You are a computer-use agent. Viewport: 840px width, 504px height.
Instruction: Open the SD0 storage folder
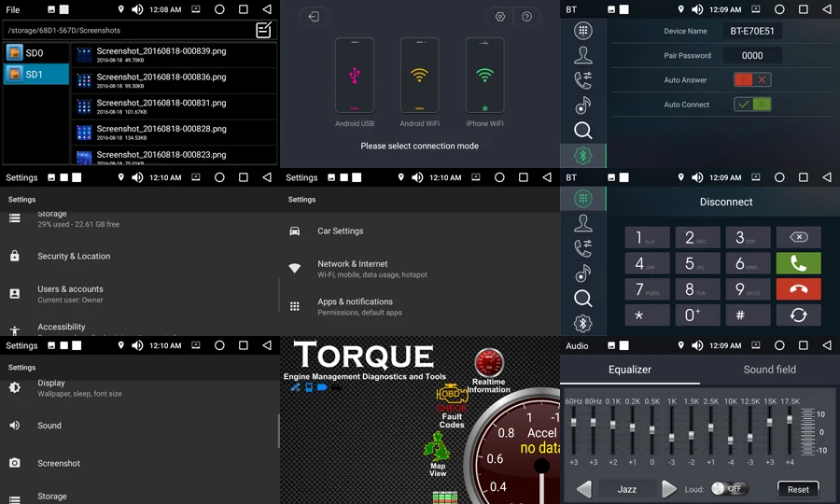click(x=35, y=53)
